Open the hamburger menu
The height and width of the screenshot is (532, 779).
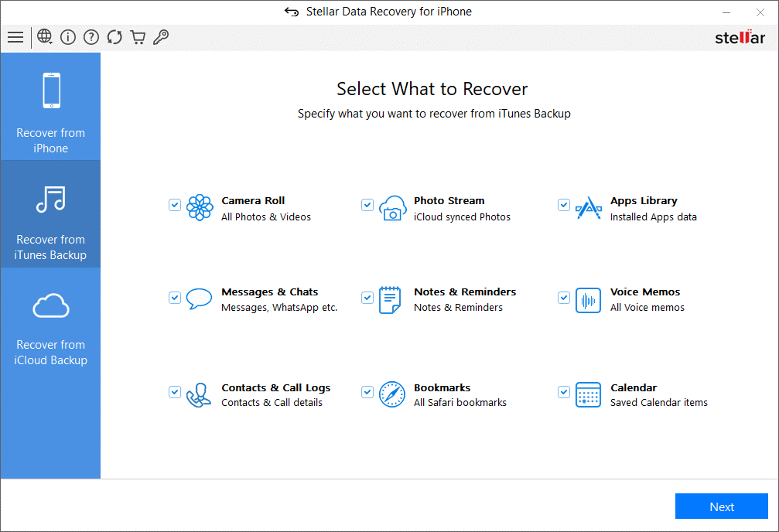(x=15, y=37)
